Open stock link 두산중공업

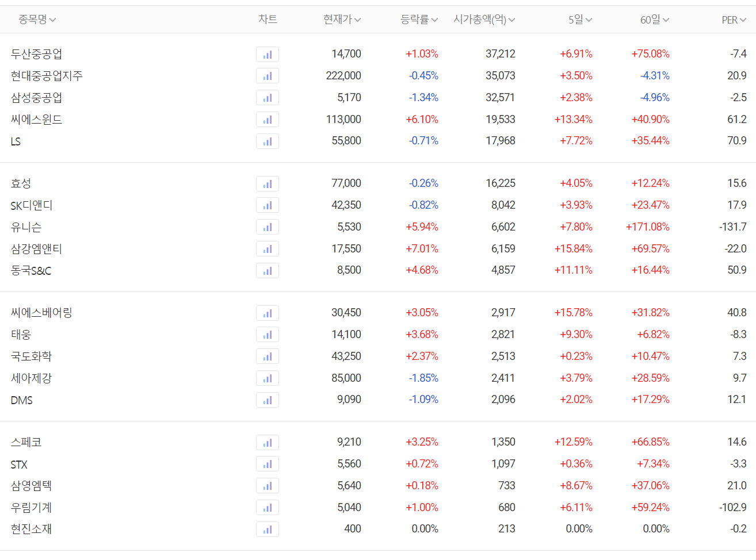click(36, 54)
